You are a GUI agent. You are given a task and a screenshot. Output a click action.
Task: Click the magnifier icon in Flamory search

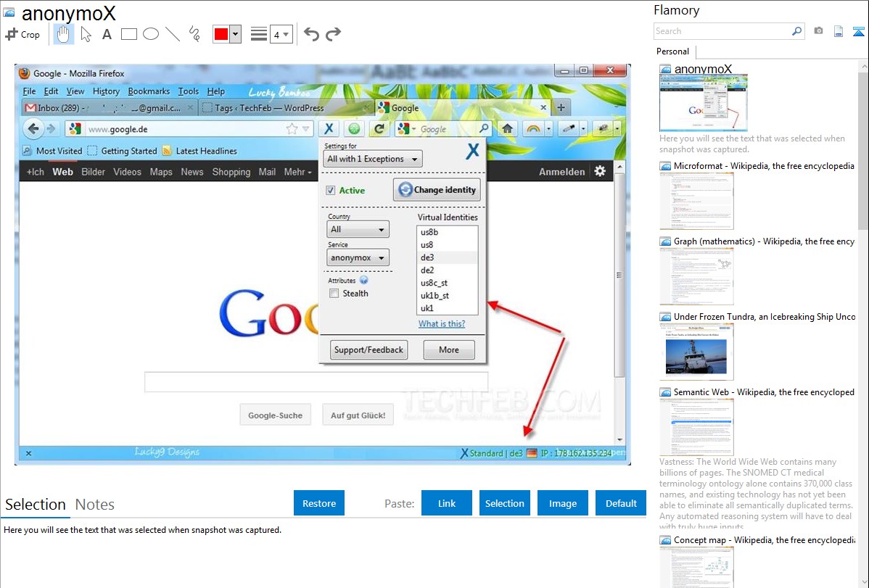tap(796, 31)
